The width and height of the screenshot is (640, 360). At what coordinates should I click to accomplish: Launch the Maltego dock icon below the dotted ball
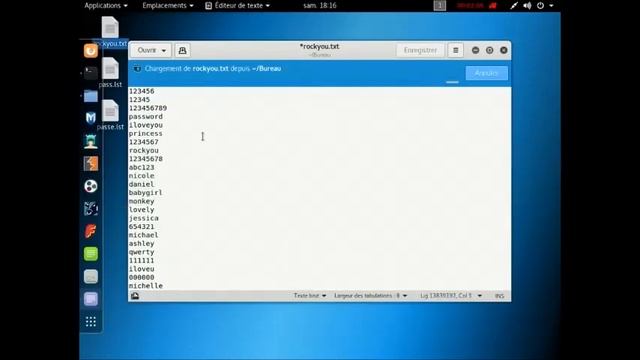pos(91,209)
